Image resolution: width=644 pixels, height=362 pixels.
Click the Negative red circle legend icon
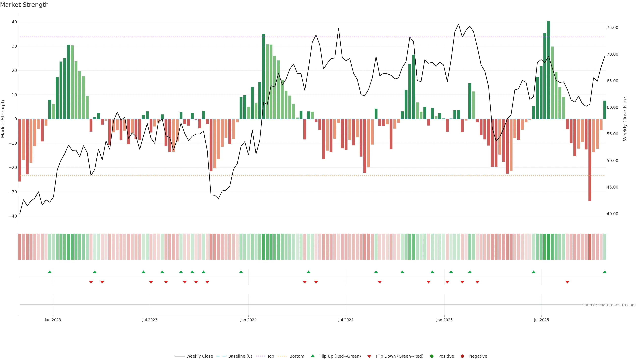point(462,356)
